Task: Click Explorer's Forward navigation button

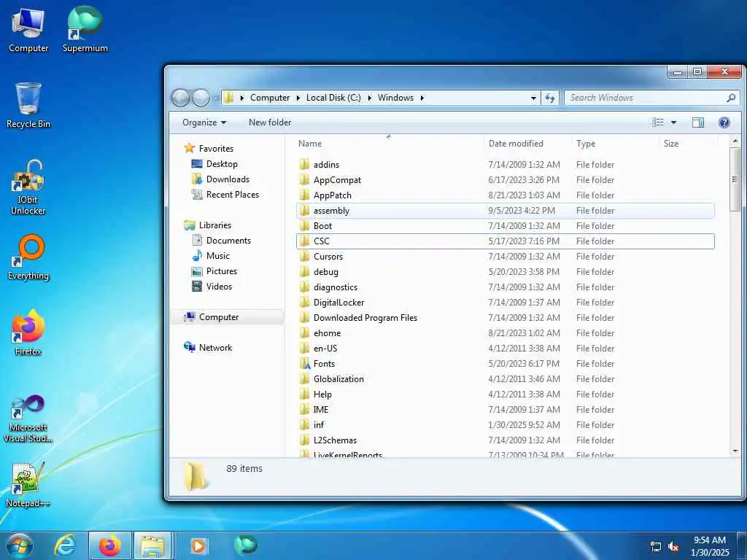Action: [201, 98]
